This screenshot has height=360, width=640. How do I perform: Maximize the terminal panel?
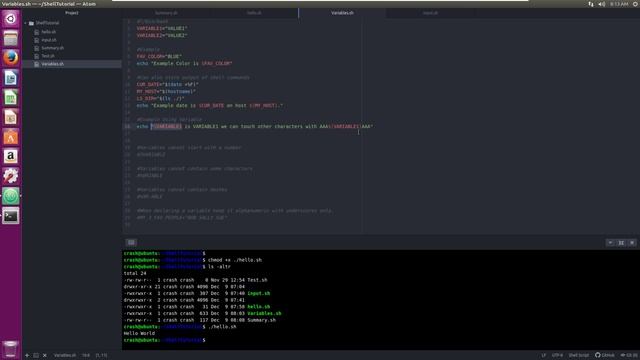tap(621, 242)
